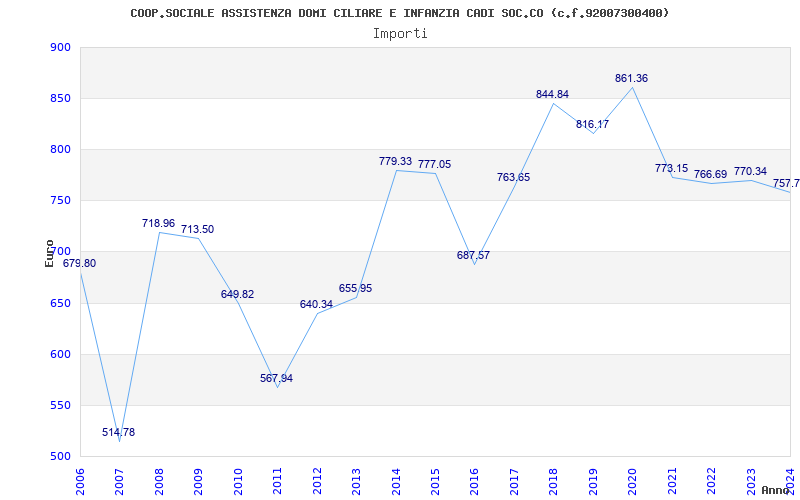Click the peak data label 861.36
This screenshot has height=500, width=800.
point(632,78)
